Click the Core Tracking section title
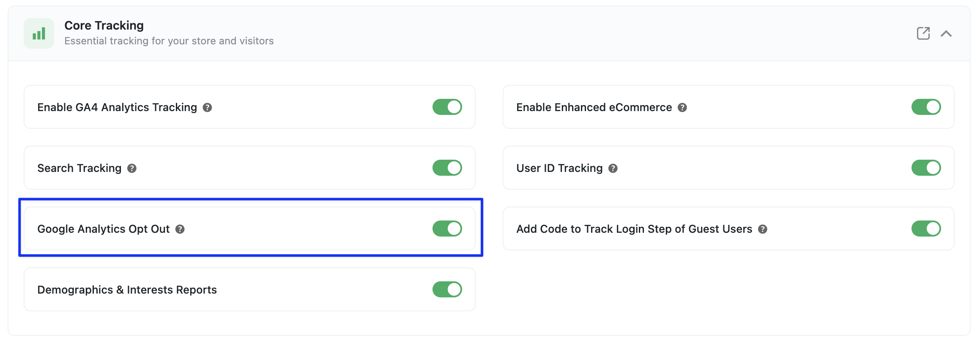This screenshot has height=343, width=980. 104,25
